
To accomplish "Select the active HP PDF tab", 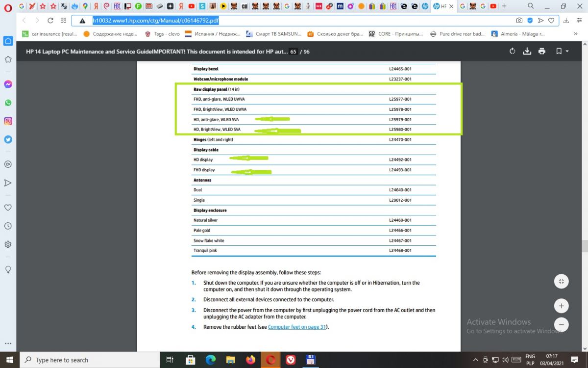I will point(444,6).
